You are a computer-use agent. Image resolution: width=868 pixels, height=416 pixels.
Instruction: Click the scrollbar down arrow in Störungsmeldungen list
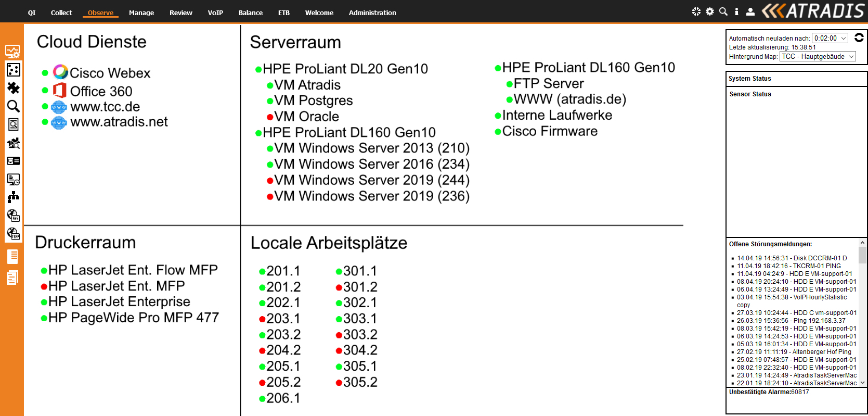click(x=862, y=383)
